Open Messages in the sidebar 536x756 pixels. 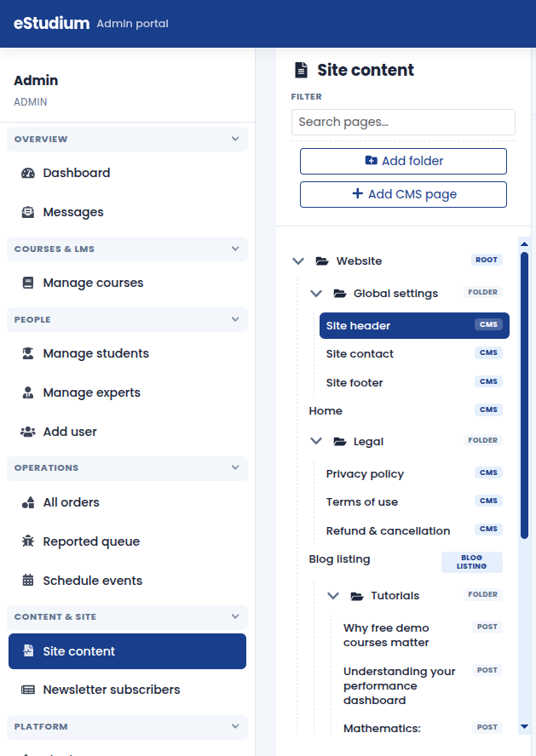[x=127, y=212]
